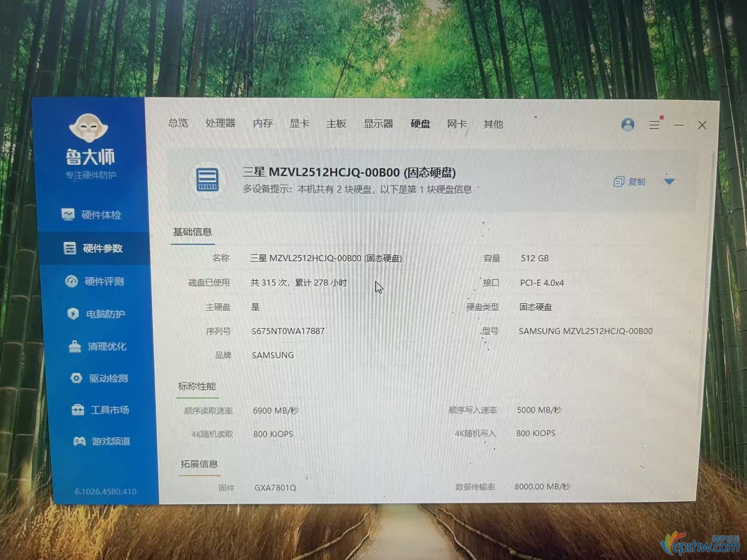The height and width of the screenshot is (560, 747).
Task: Click the disk title 三星 MZVL2512HCJQ-00B00 heading
Action: tap(349, 172)
